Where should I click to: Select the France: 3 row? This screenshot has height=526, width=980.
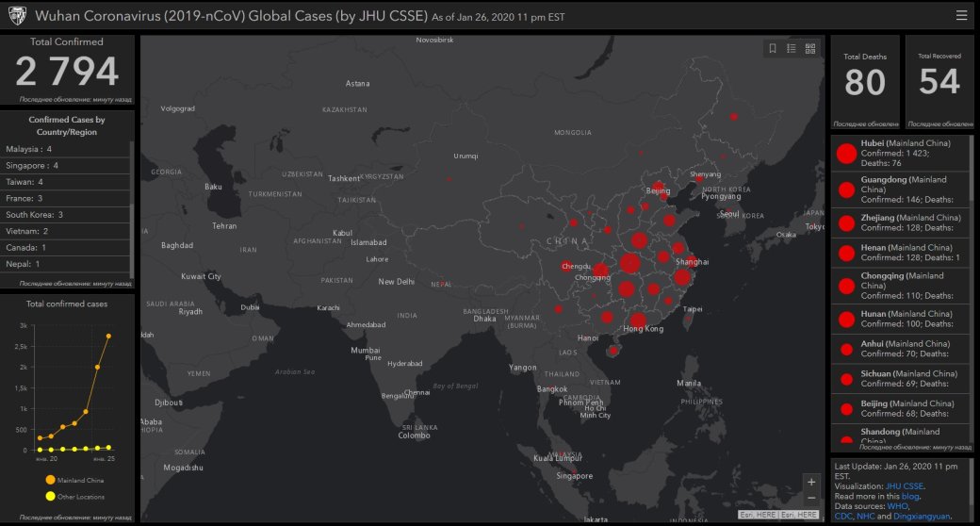pos(65,198)
